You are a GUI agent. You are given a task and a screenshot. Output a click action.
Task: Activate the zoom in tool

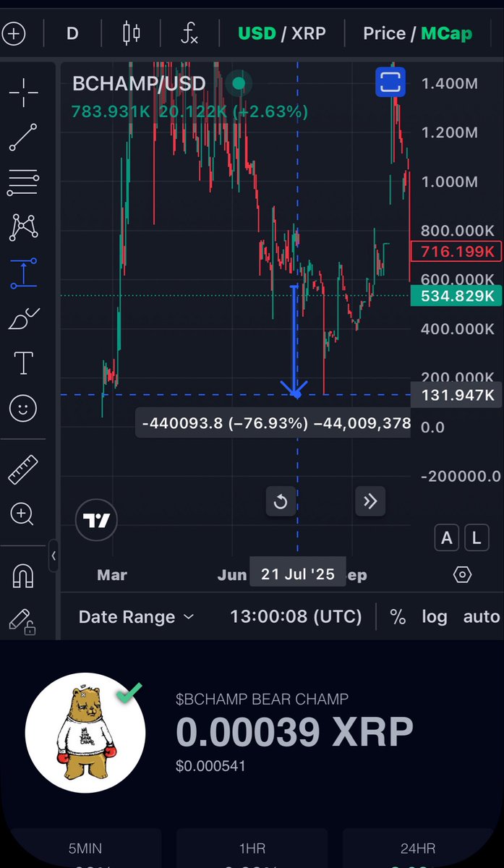click(23, 514)
